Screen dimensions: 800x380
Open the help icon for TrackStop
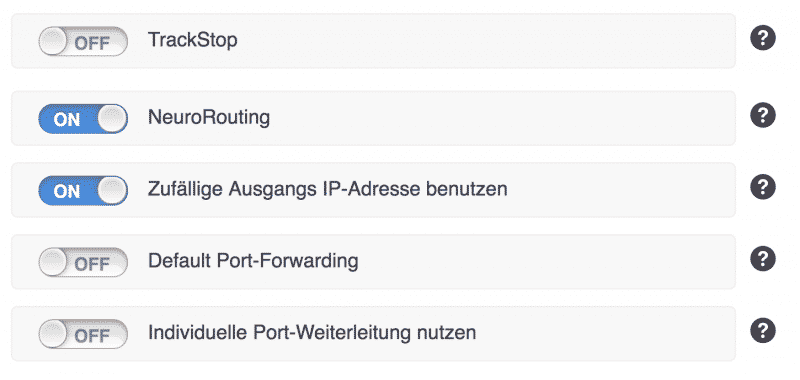763,38
